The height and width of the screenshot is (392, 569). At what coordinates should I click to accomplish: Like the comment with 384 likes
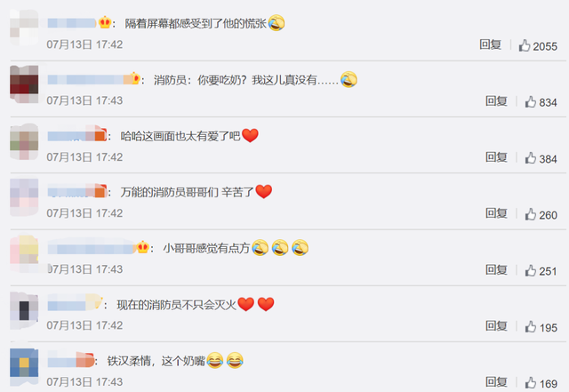[530, 158]
